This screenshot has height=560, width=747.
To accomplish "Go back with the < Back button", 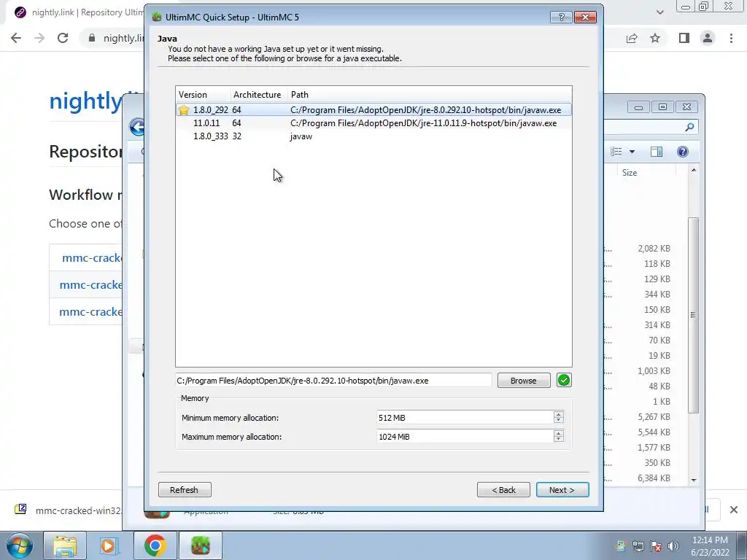I will (x=503, y=490).
